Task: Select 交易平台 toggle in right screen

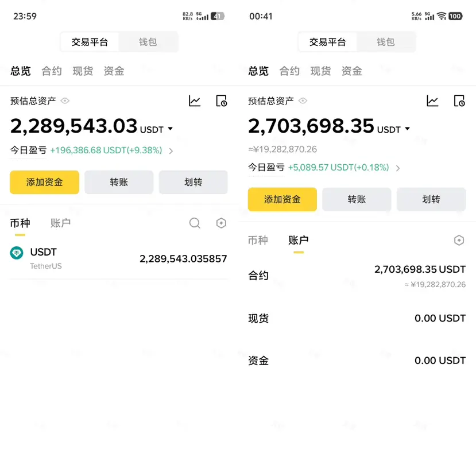Action: pos(327,41)
